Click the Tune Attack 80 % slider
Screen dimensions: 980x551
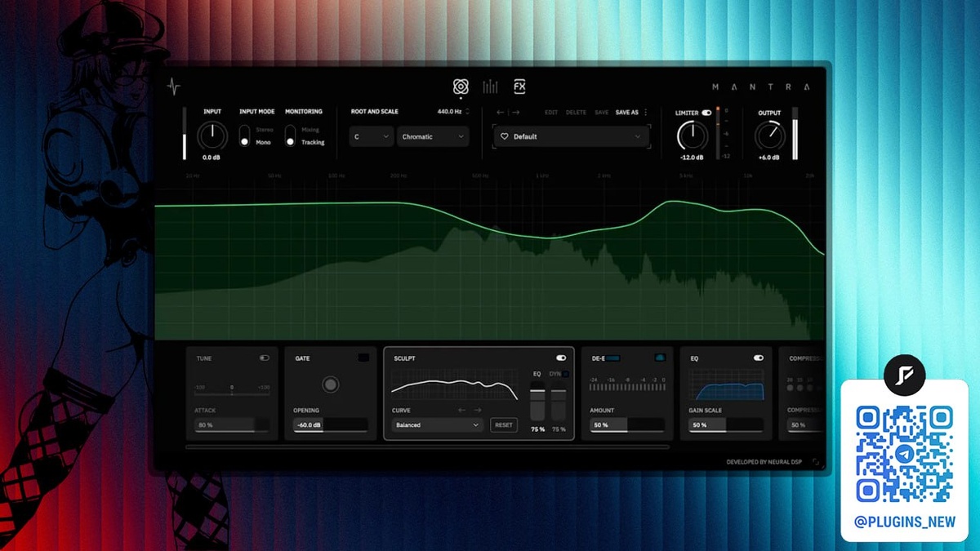click(x=232, y=424)
